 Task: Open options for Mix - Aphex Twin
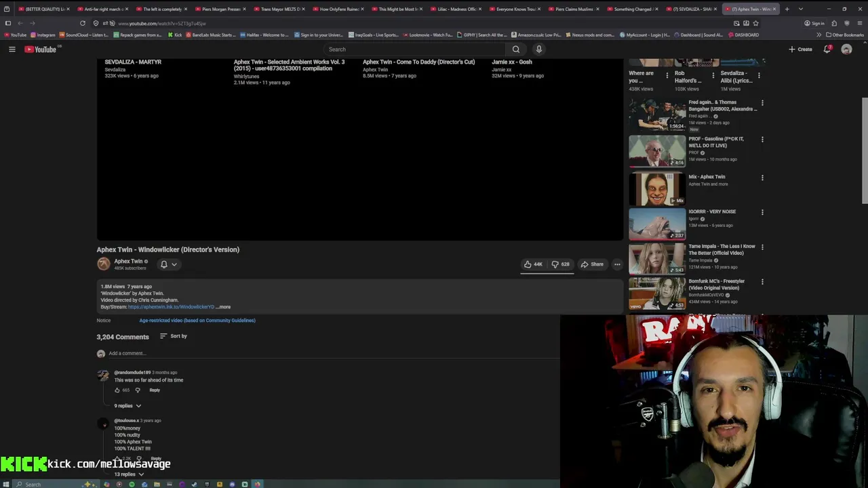click(x=762, y=178)
